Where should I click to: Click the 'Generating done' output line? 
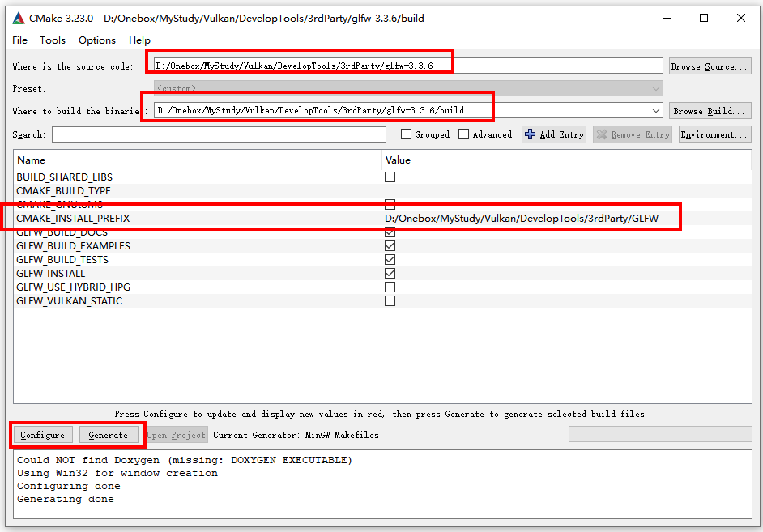[66, 499]
